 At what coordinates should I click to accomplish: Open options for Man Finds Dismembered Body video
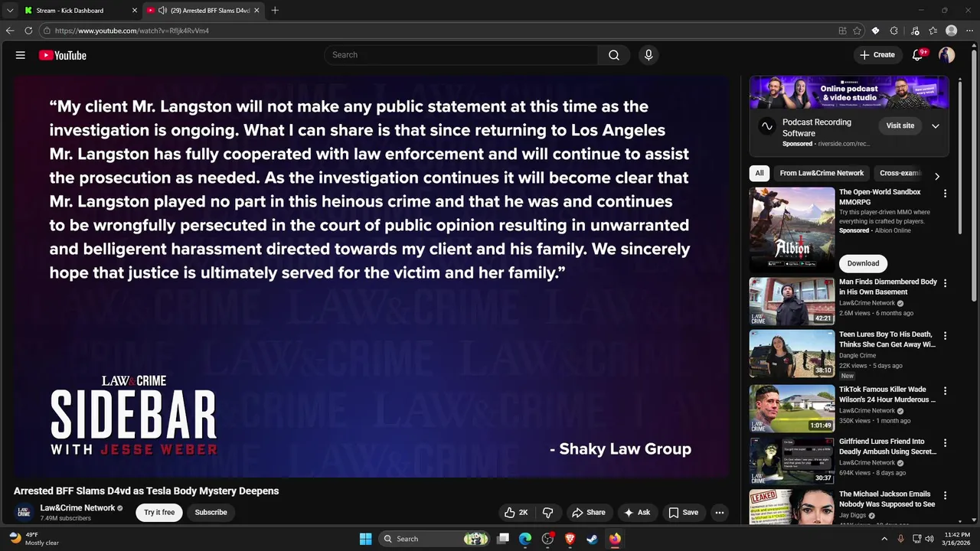945,283
